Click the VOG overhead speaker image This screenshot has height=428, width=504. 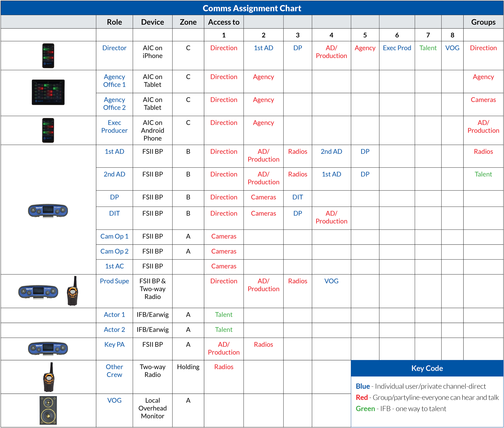48,410
